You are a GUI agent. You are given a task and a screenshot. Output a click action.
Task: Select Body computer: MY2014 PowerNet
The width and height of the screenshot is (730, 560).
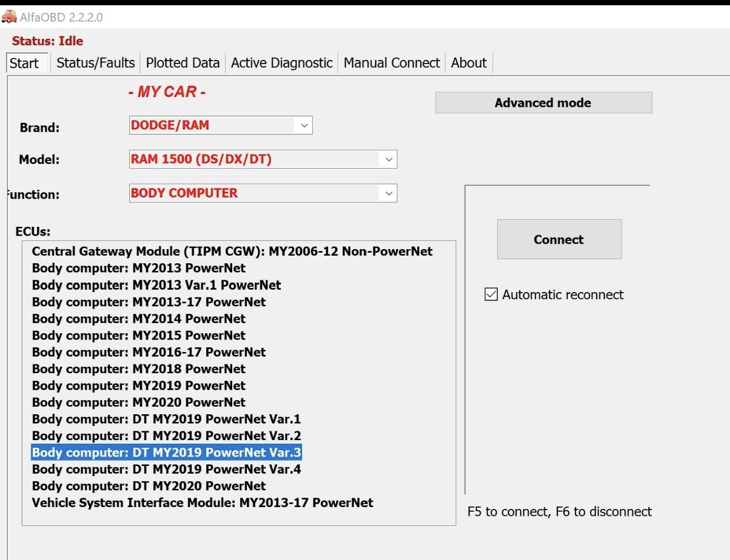tap(139, 318)
